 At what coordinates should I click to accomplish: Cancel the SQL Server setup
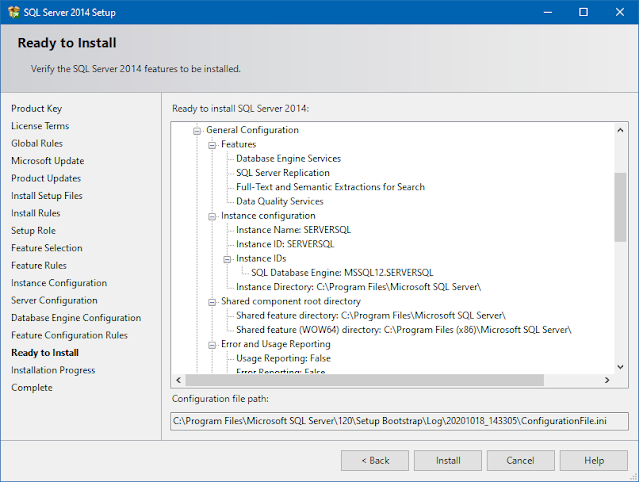click(520, 460)
